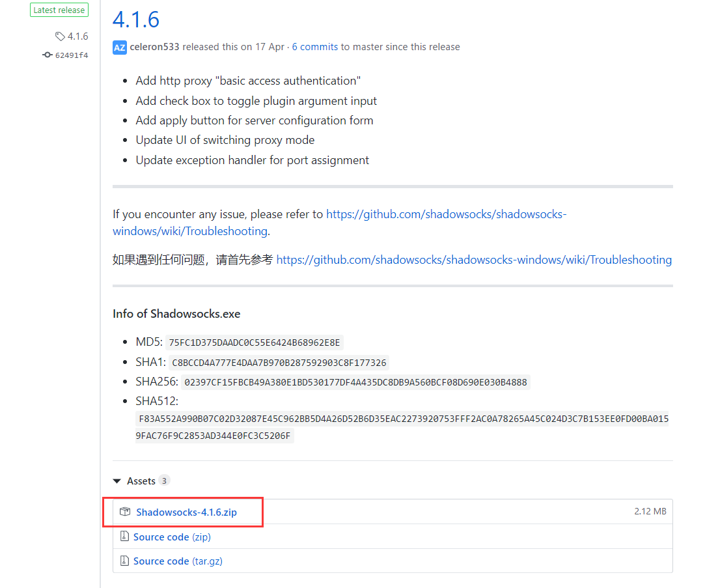
Task: Select the SHA1 hash value
Action: tap(279, 363)
